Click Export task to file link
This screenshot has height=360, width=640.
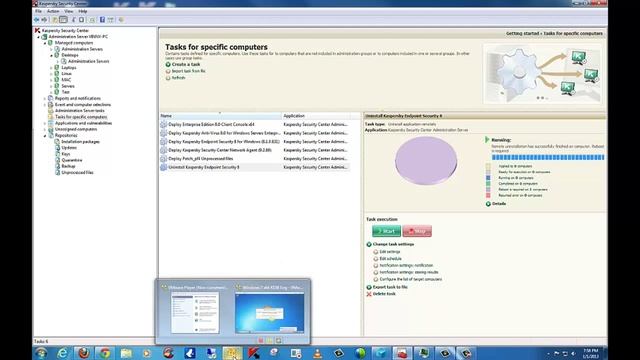tap(390, 287)
